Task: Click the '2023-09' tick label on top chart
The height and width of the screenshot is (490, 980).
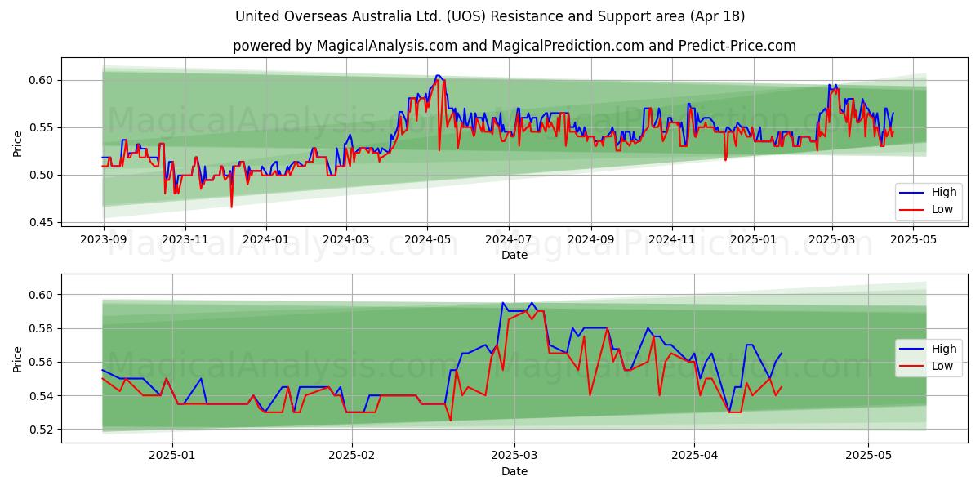Action: click(x=103, y=241)
